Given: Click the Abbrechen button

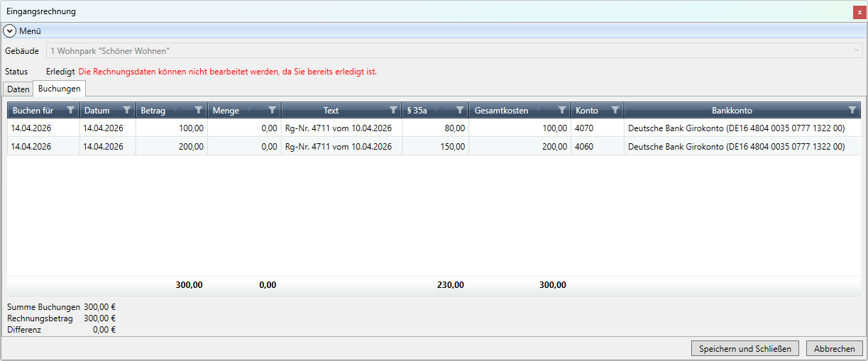Looking at the screenshot, I should point(835,349).
